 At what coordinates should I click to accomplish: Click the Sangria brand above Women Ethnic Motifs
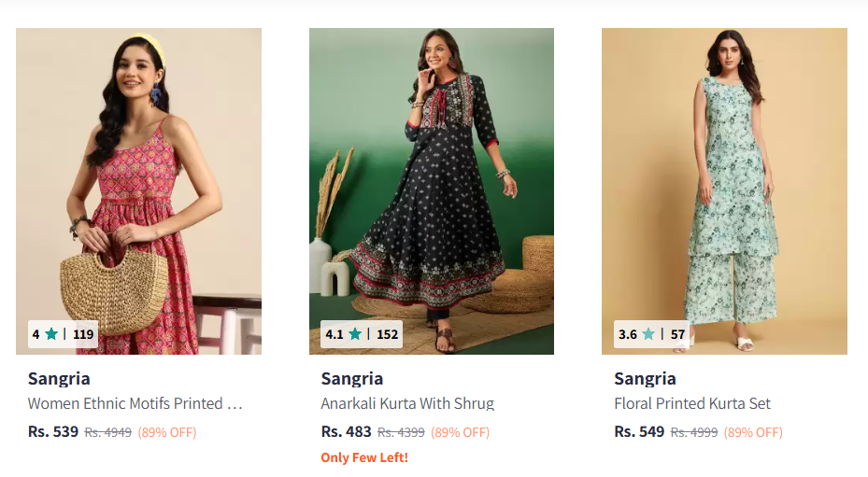click(x=59, y=379)
